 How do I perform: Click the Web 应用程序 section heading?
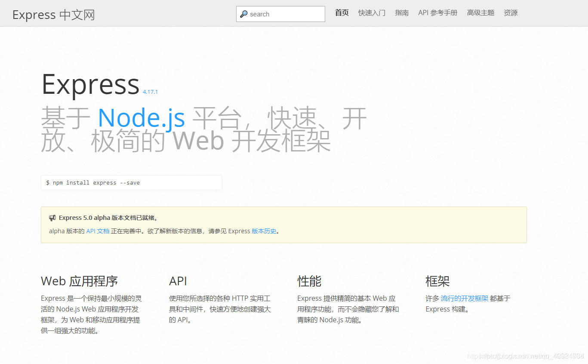(x=79, y=281)
